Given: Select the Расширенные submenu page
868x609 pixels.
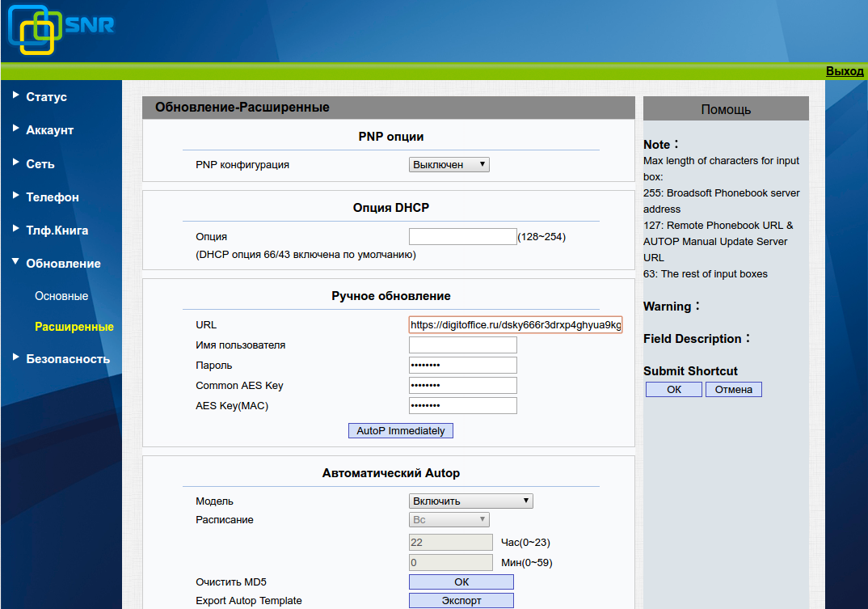Looking at the screenshot, I should pos(74,327).
